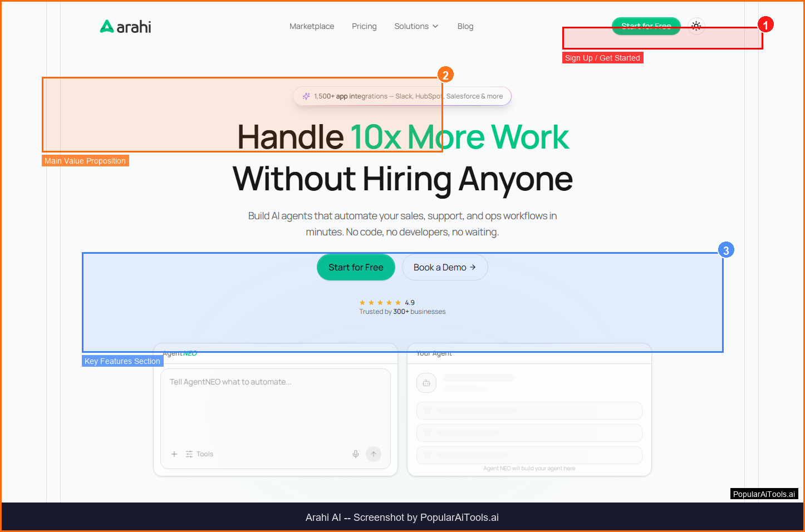Select the red annotation marker 1
The height and width of the screenshot is (532, 805).
(765, 25)
